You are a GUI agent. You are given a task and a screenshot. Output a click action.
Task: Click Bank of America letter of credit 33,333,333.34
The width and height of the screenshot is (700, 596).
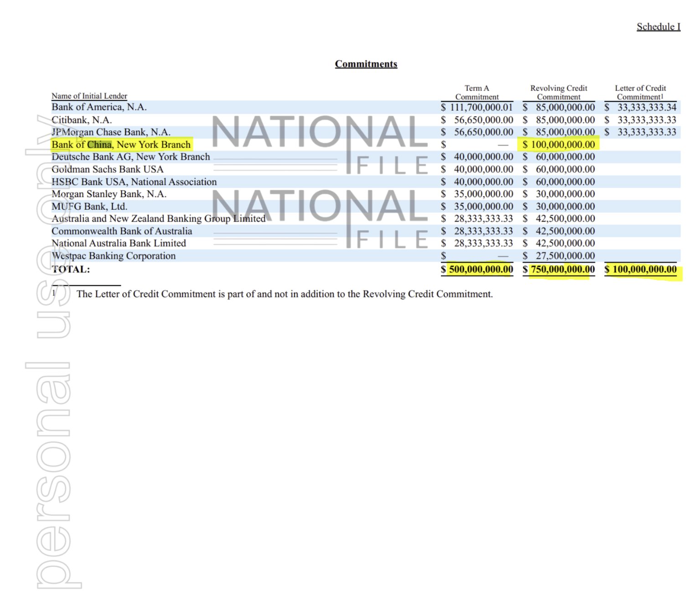coord(647,107)
